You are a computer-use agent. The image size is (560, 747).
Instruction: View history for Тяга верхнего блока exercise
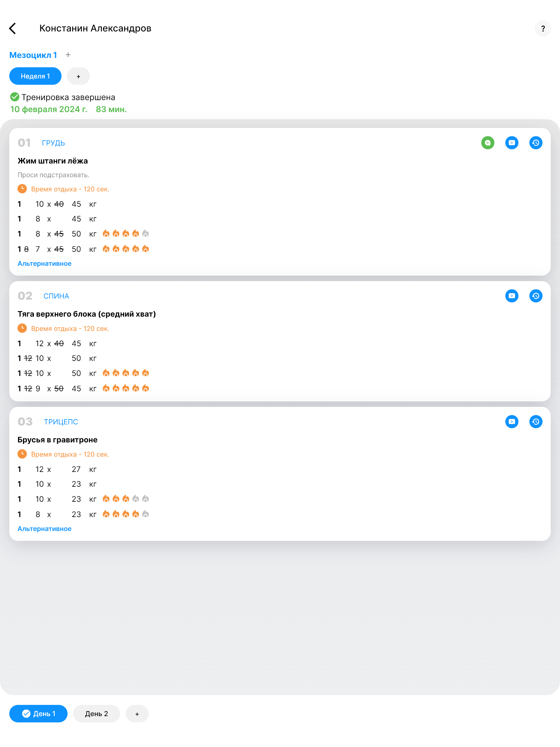pyautogui.click(x=536, y=296)
